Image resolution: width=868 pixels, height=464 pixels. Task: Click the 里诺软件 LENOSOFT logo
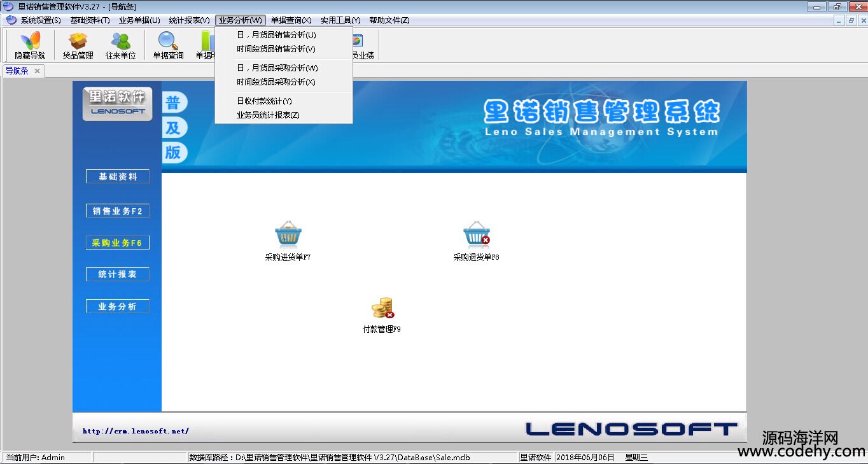tap(117, 104)
